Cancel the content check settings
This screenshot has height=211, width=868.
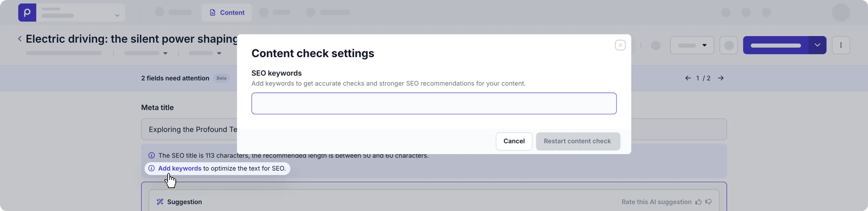pyautogui.click(x=514, y=141)
